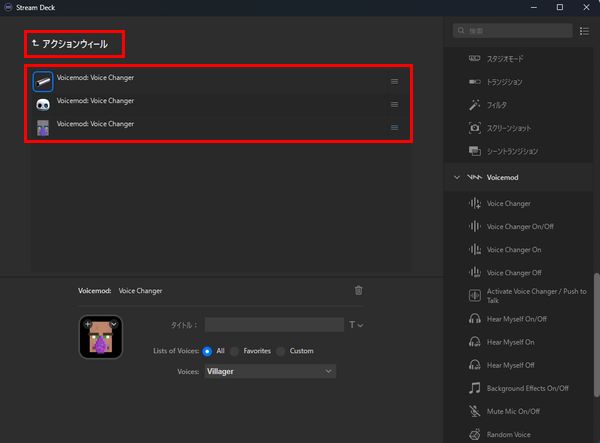The image size is (600, 443).
Task: Select the Favorites voices radio button
Action: click(x=234, y=351)
